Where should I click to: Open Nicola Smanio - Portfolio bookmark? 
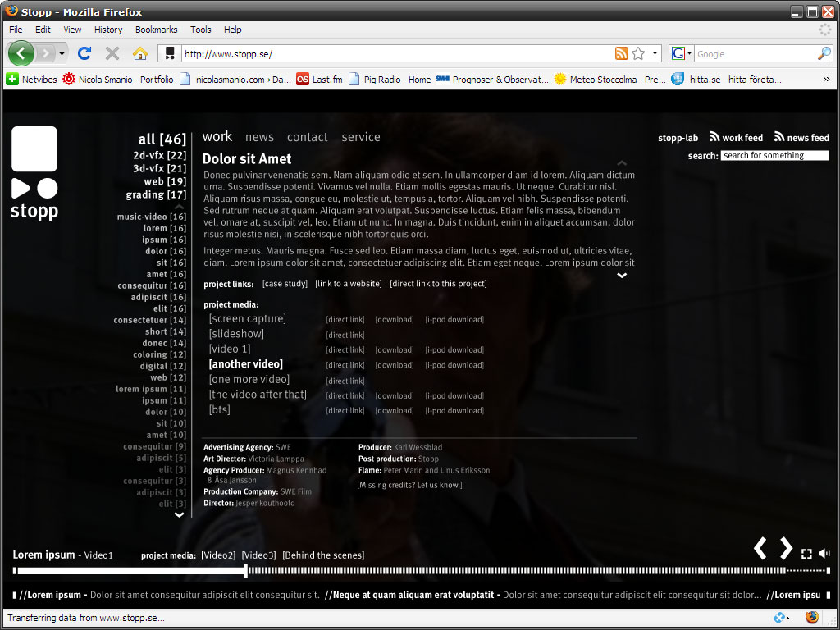click(118, 80)
